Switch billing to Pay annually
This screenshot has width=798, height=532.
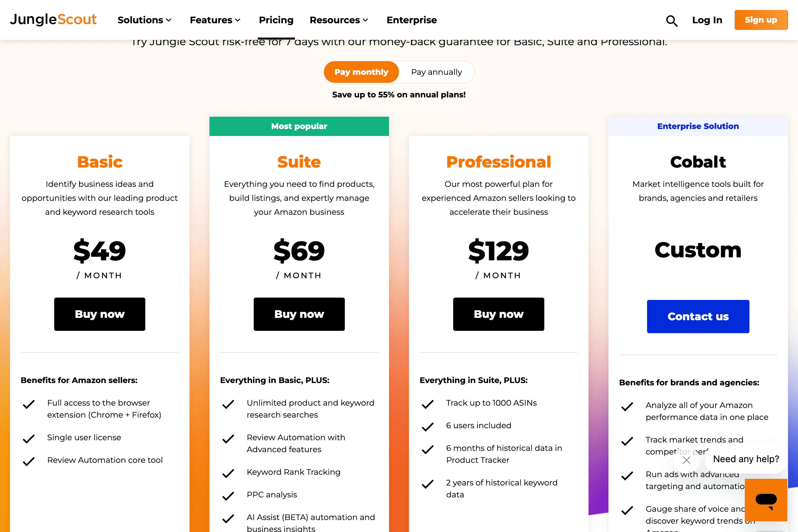coord(436,72)
